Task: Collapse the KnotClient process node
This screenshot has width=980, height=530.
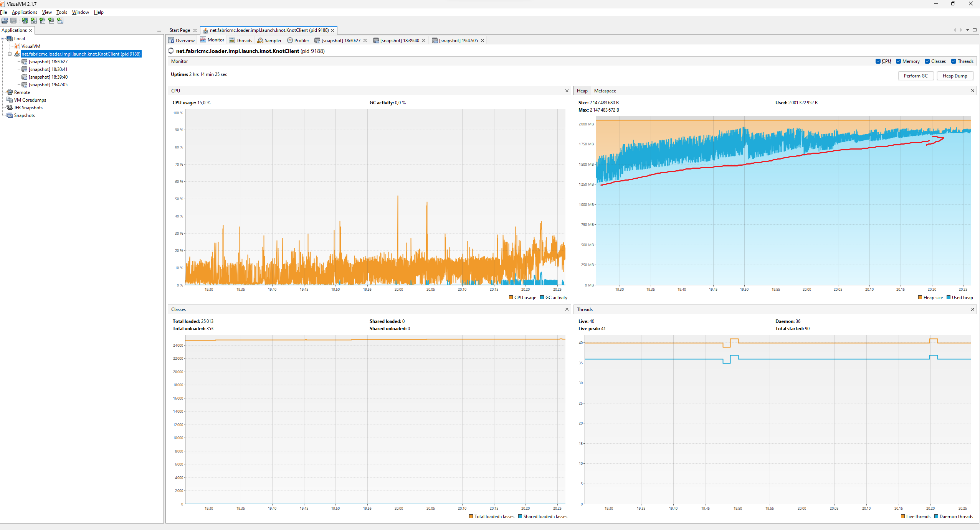Action: [10, 54]
